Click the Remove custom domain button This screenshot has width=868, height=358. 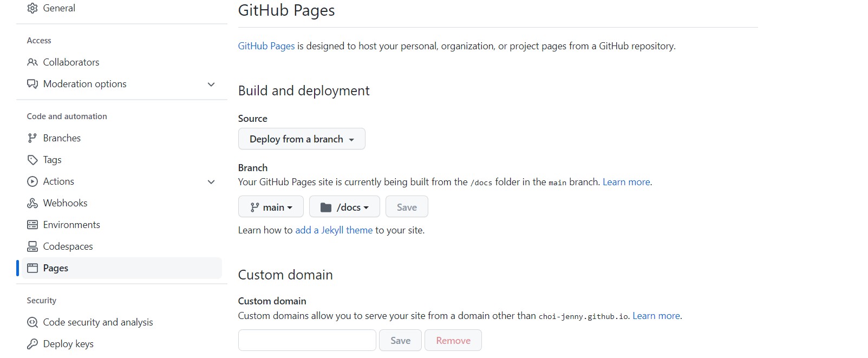click(x=453, y=340)
